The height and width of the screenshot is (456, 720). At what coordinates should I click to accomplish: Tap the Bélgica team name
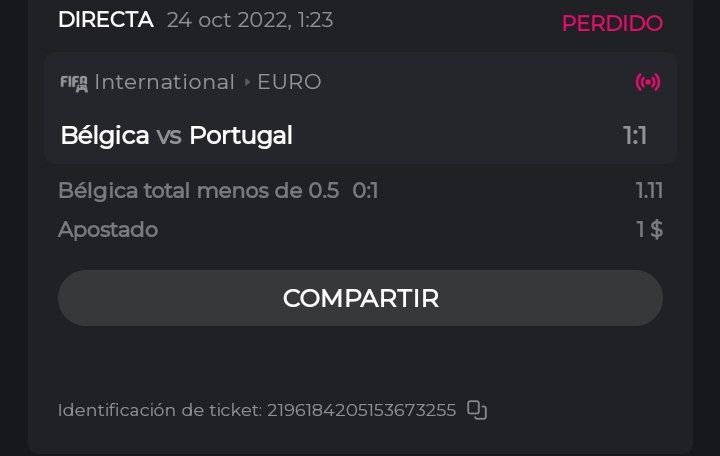click(105, 135)
